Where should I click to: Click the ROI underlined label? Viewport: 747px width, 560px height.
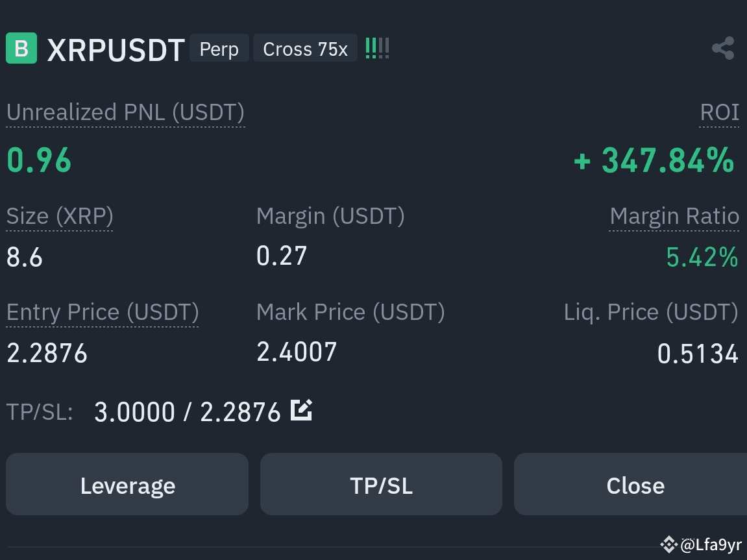719,112
